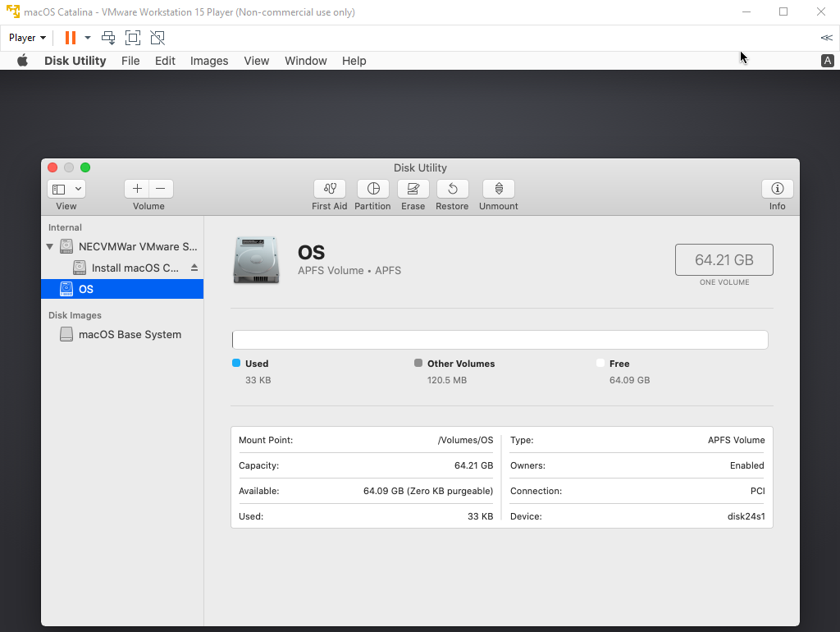Image resolution: width=840 pixels, height=632 pixels.
Task: Click the 64.21 GB capacity box
Action: (724, 260)
